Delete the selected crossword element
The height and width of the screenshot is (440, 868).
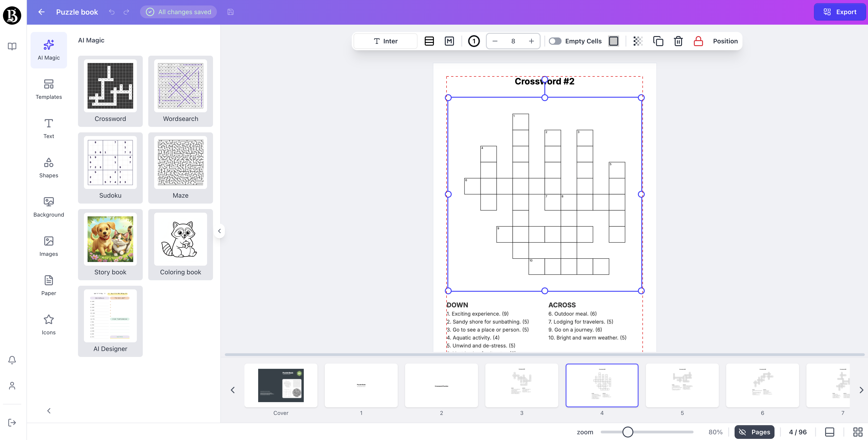678,41
